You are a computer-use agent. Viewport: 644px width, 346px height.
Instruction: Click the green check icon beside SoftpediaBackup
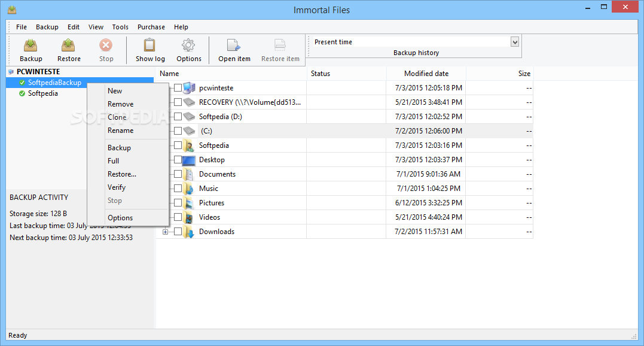click(22, 83)
